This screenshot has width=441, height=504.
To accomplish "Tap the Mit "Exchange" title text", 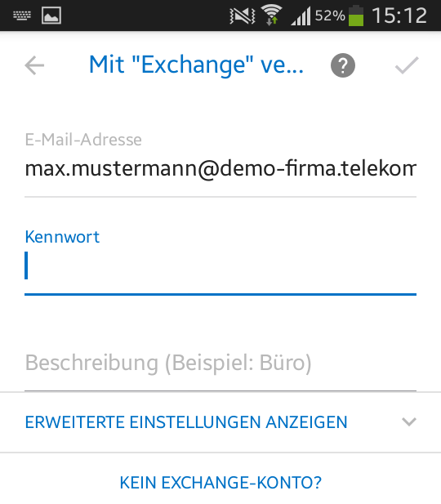I will click(196, 65).
